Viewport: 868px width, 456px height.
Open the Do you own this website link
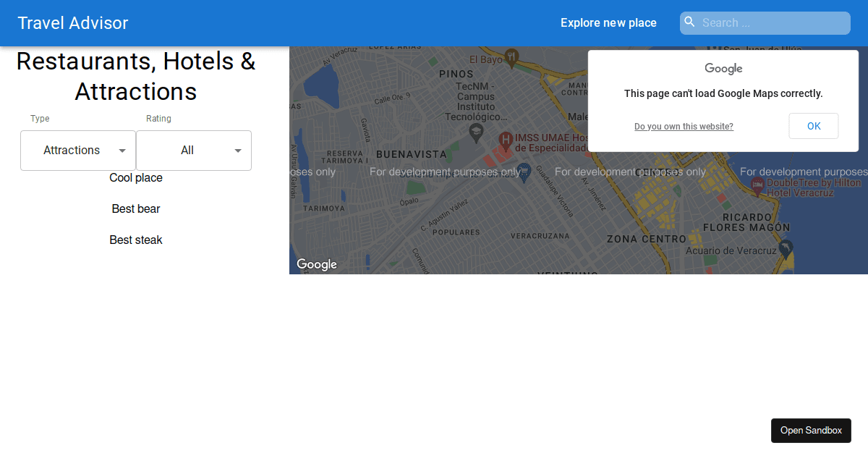point(684,126)
